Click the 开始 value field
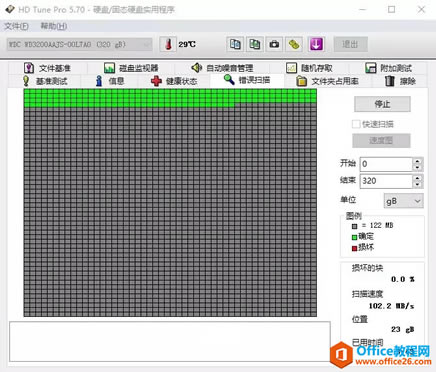 [386, 164]
